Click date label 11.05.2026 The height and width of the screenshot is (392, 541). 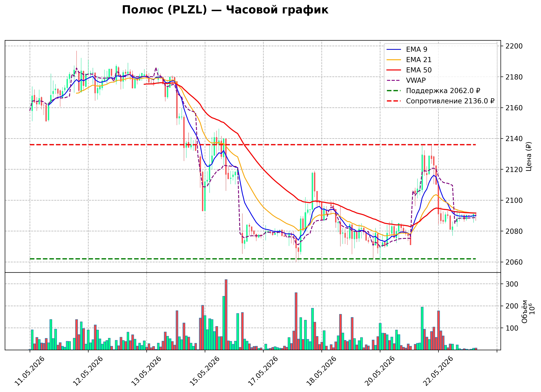(x=30, y=371)
